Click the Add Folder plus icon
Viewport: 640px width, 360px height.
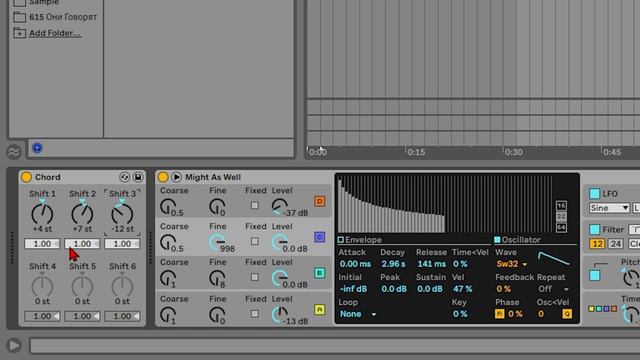tap(19, 33)
